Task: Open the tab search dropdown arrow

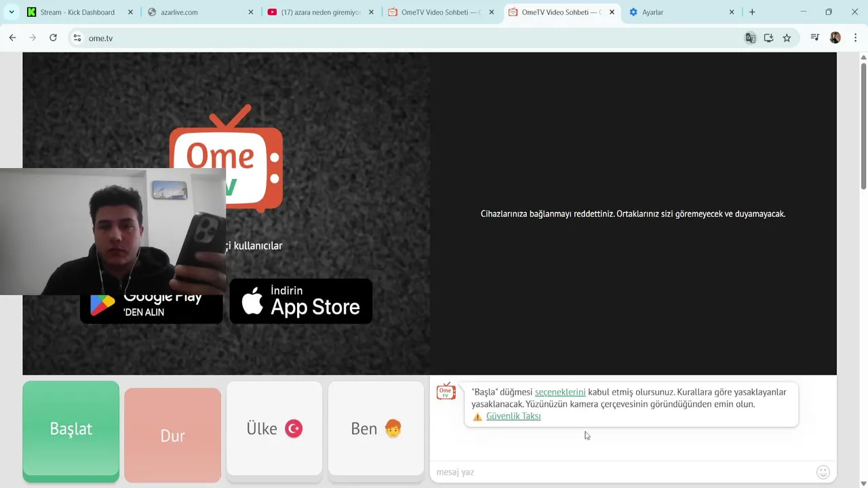Action: [12, 12]
